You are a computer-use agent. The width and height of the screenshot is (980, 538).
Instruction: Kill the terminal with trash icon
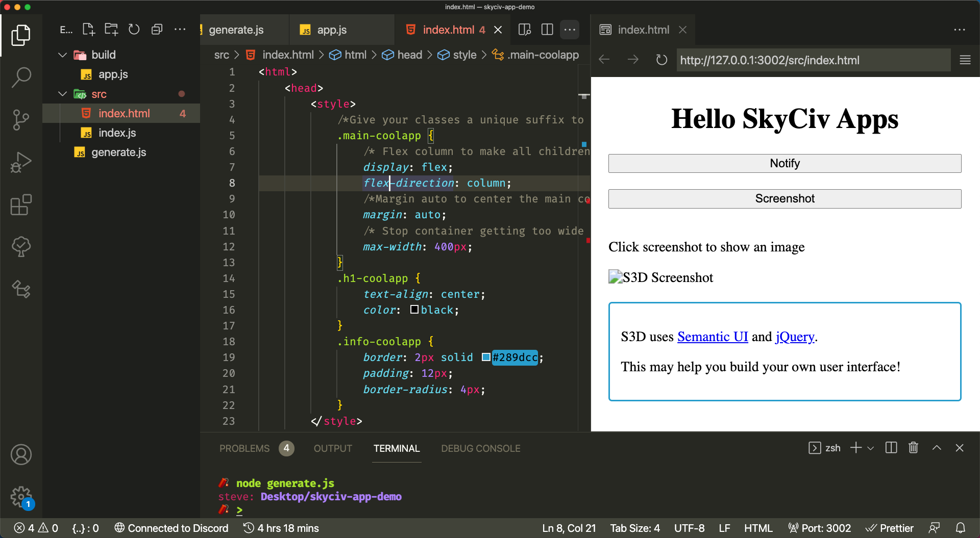913,448
